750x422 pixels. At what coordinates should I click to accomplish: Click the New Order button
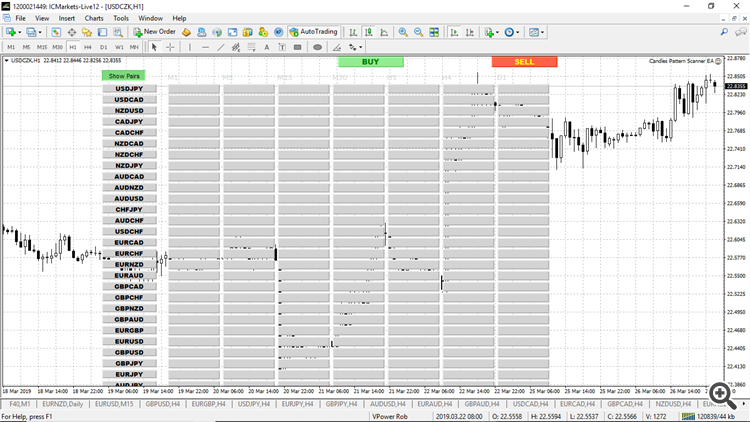point(154,32)
